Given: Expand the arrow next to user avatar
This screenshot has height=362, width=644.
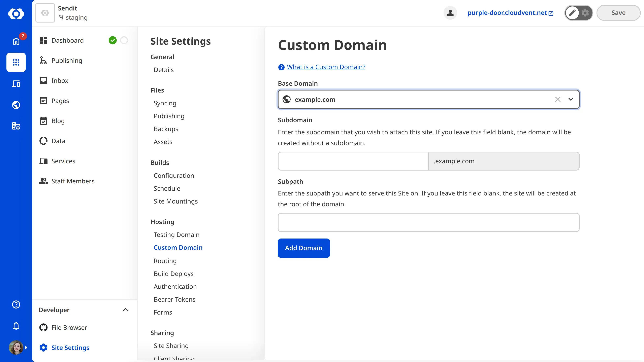Looking at the screenshot, I should click(x=26, y=348).
